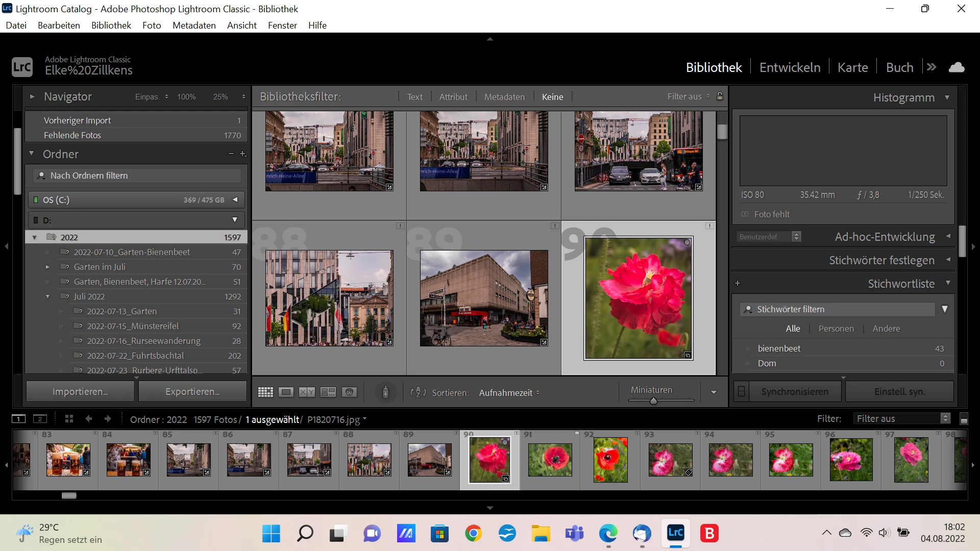Select the painter spray can tool
The height and width of the screenshot is (551, 980).
[385, 392]
